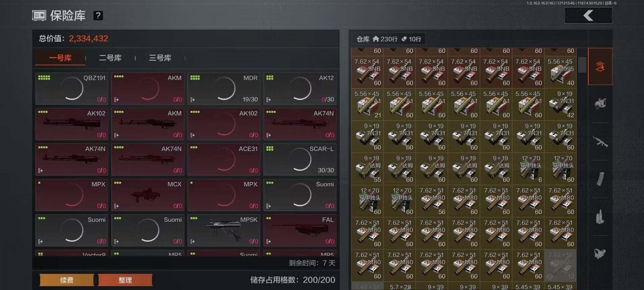The width and height of the screenshot is (644, 290).
Task: Pick the MP5K weapon card
Action: [x=224, y=230]
